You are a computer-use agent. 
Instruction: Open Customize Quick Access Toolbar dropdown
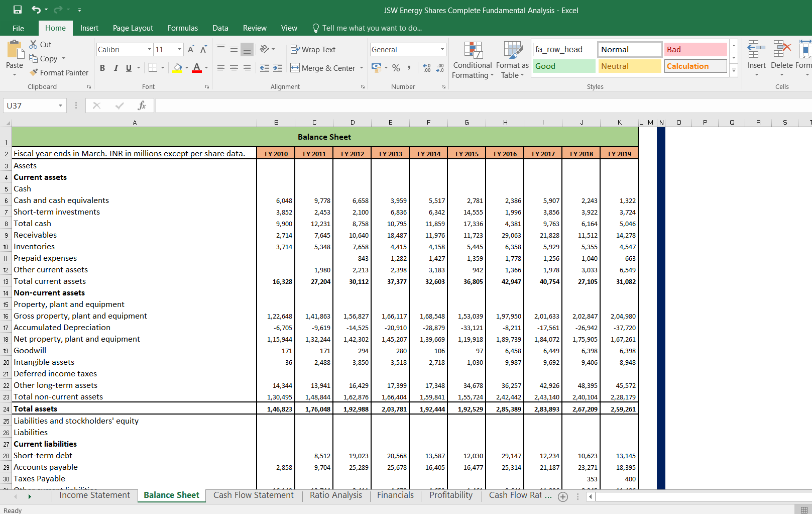point(79,10)
